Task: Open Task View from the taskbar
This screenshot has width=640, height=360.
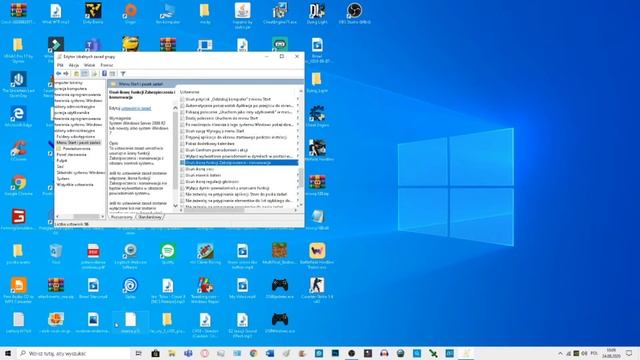Action: pos(138,353)
